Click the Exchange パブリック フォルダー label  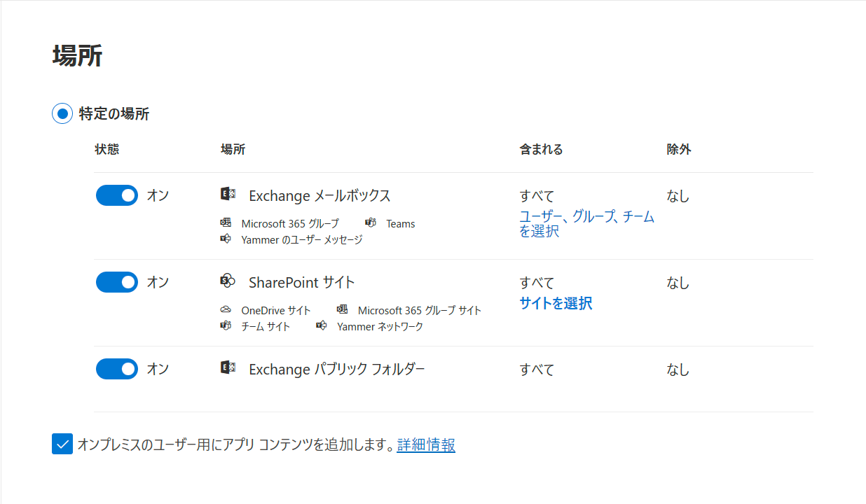(x=337, y=370)
